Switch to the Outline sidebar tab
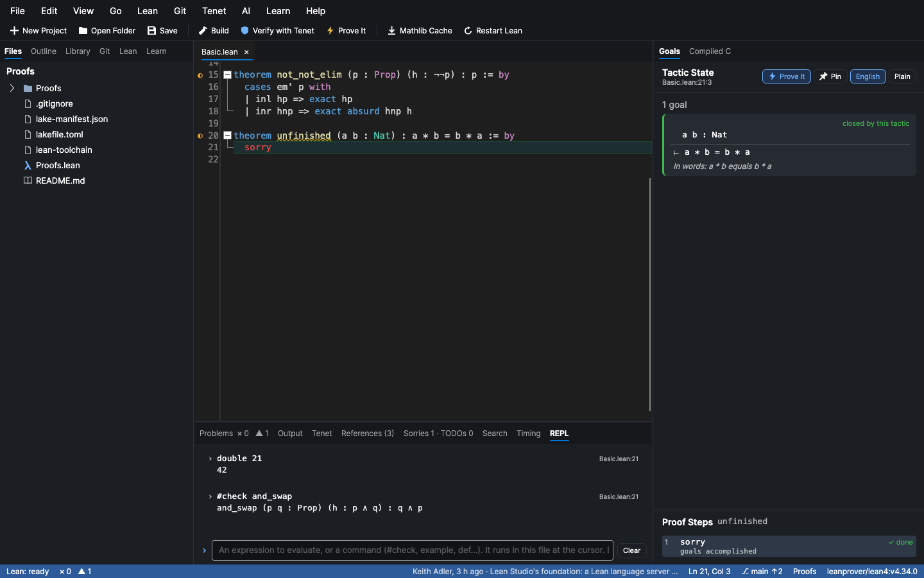Viewport: 924px width, 578px height. click(44, 51)
